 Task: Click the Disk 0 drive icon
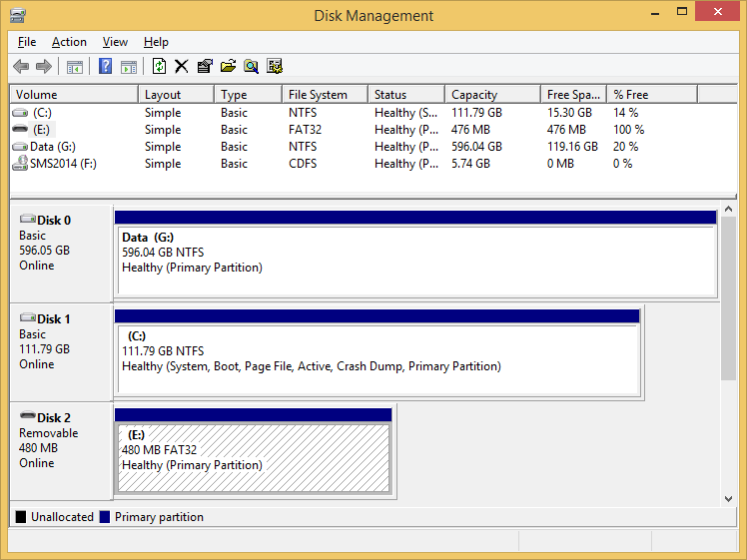28,219
